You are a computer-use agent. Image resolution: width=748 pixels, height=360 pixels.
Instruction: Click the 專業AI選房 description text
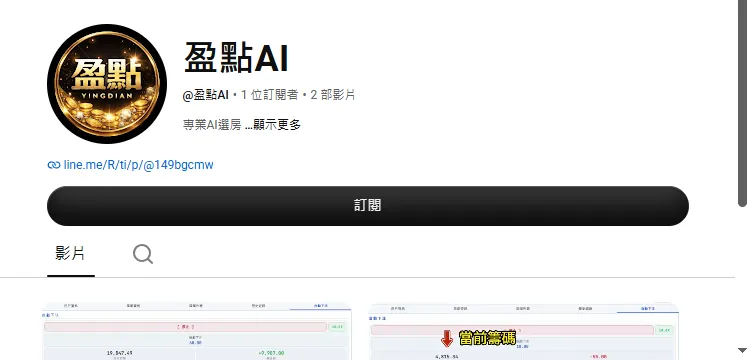click(x=212, y=125)
